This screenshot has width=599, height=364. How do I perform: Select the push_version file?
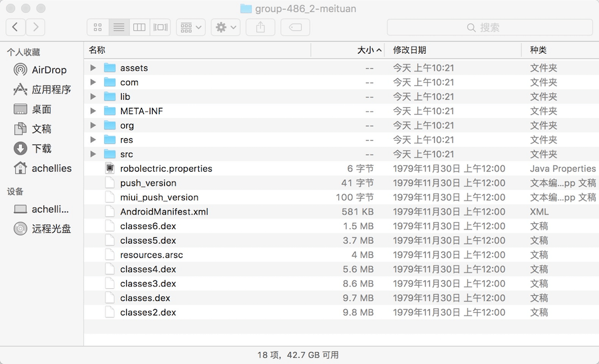point(148,183)
